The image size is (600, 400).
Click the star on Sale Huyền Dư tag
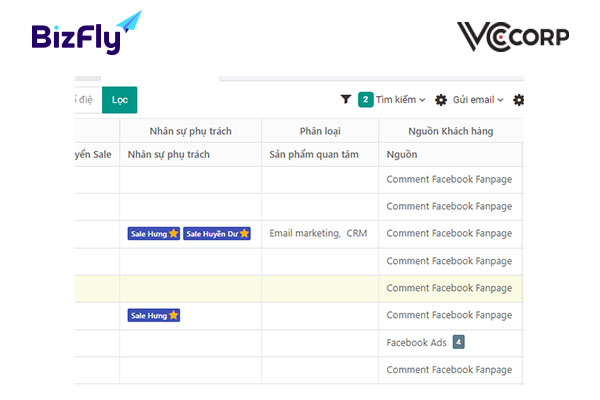[244, 233]
